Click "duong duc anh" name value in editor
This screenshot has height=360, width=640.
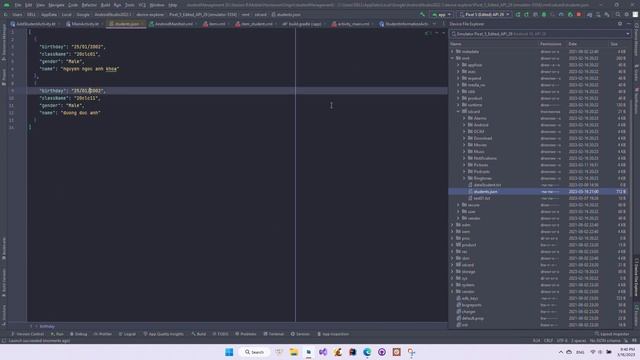click(x=81, y=113)
